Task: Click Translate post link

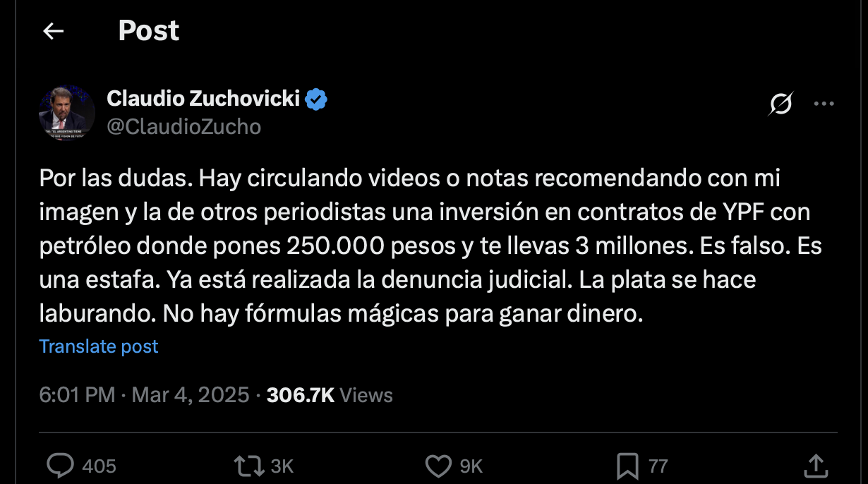Action: tap(99, 346)
